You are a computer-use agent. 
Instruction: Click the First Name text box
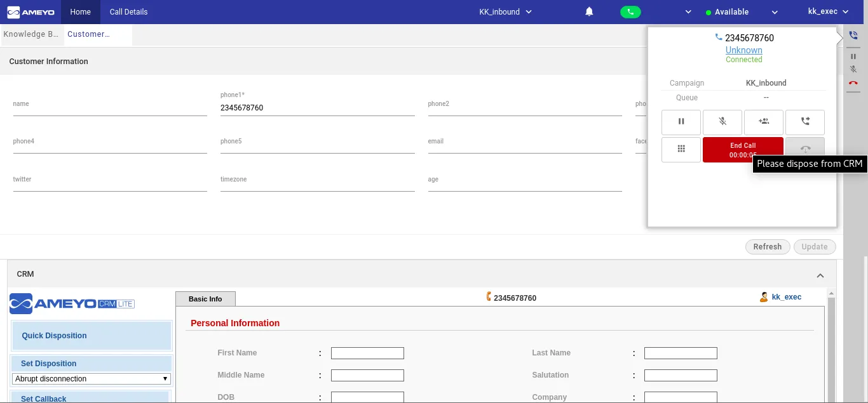coord(367,353)
